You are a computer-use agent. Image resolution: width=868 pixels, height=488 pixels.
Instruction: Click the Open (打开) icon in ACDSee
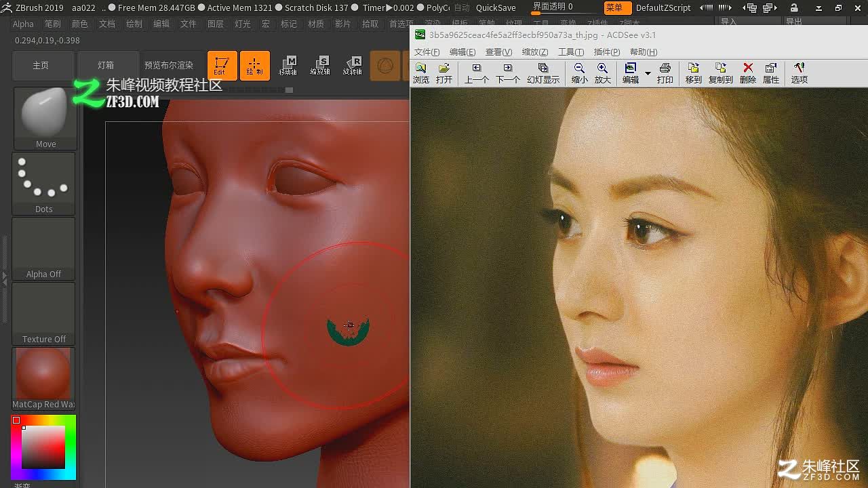click(444, 73)
